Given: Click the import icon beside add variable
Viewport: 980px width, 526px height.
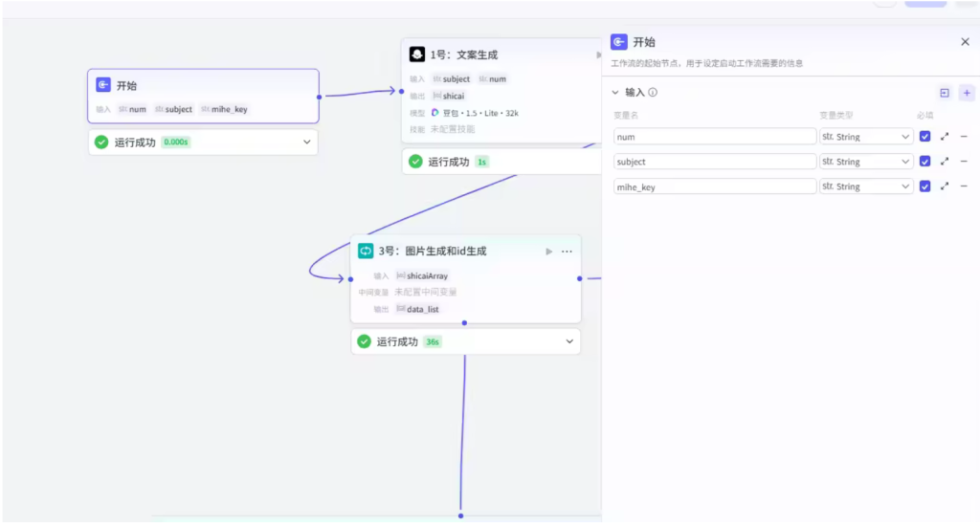Looking at the screenshot, I should 945,93.
